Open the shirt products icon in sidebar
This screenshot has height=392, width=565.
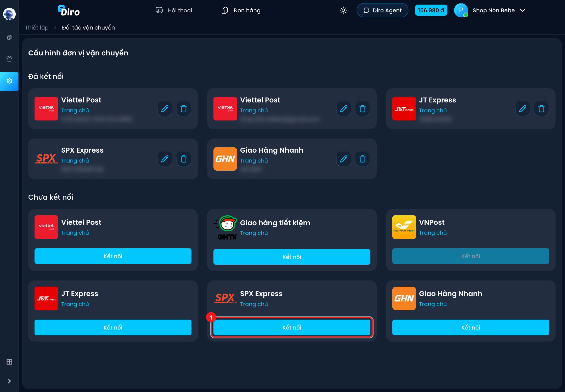pos(9,59)
